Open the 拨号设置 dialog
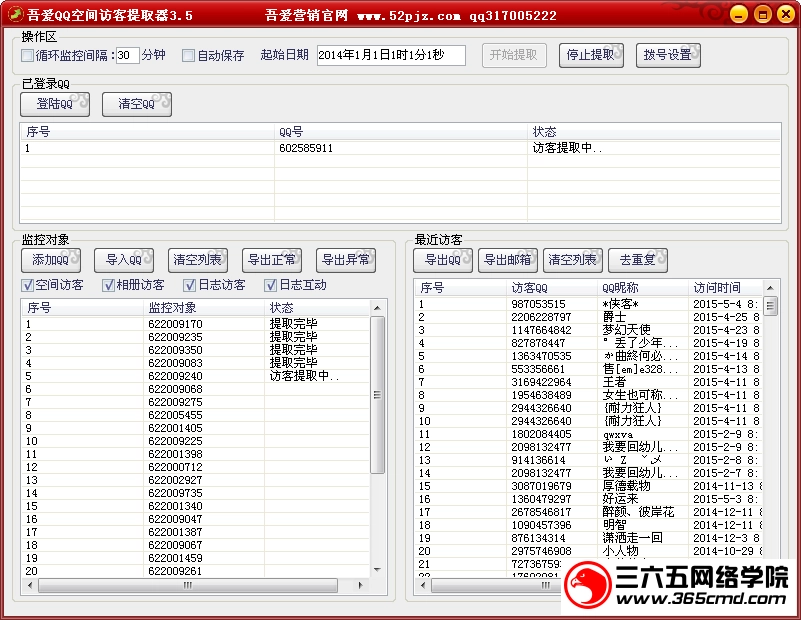The height and width of the screenshot is (620, 801). click(670, 55)
